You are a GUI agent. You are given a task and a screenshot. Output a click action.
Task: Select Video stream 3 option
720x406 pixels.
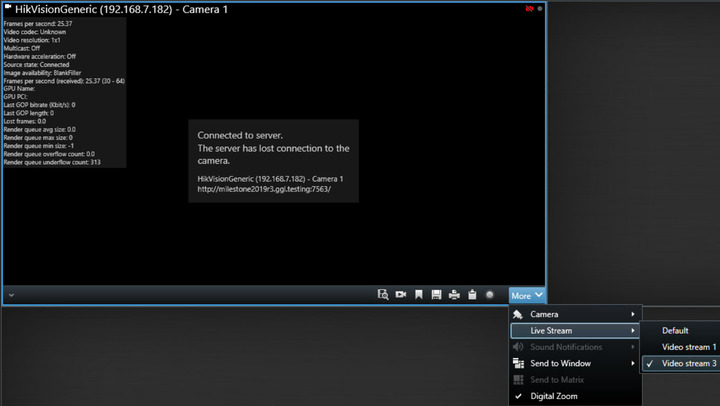(x=689, y=363)
